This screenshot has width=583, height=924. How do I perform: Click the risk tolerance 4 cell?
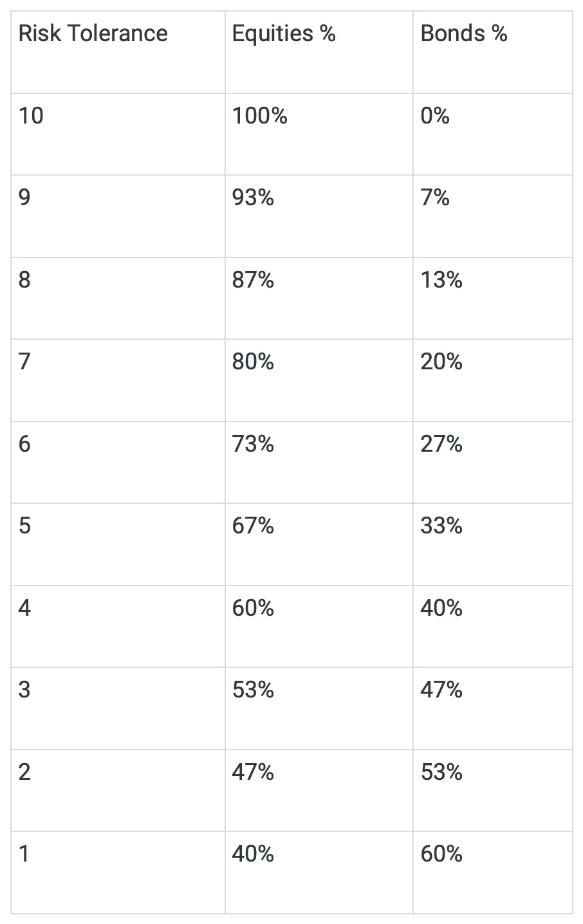(118, 626)
